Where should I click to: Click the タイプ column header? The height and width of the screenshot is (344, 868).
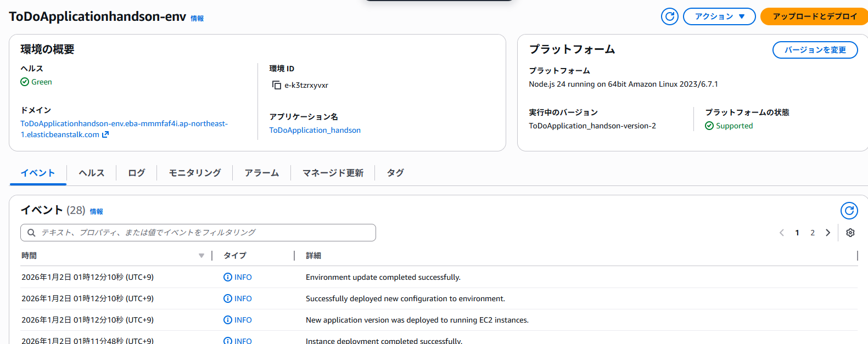(x=235, y=256)
